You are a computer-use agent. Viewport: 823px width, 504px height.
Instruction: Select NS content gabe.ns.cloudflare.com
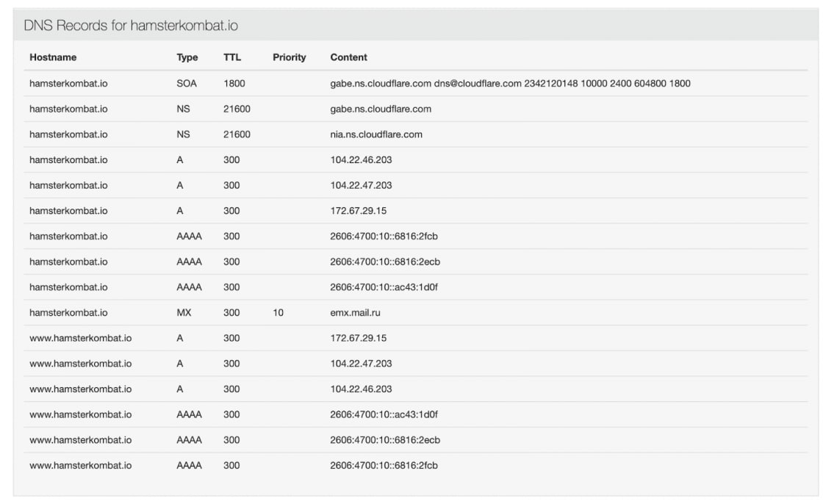[381, 109]
